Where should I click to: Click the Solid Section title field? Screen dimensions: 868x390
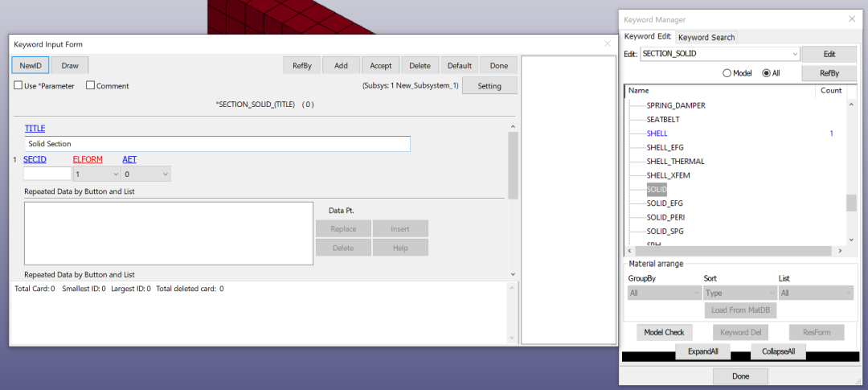[217, 143]
